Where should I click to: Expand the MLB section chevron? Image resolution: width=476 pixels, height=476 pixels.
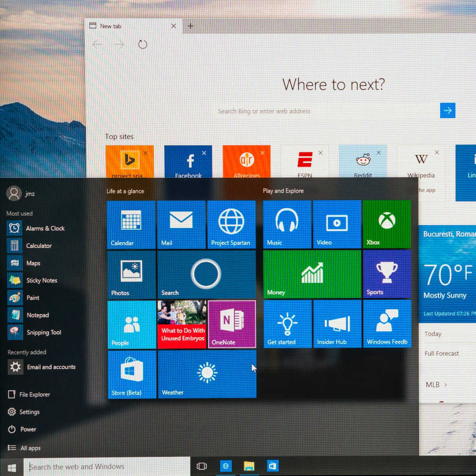(445, 385)
